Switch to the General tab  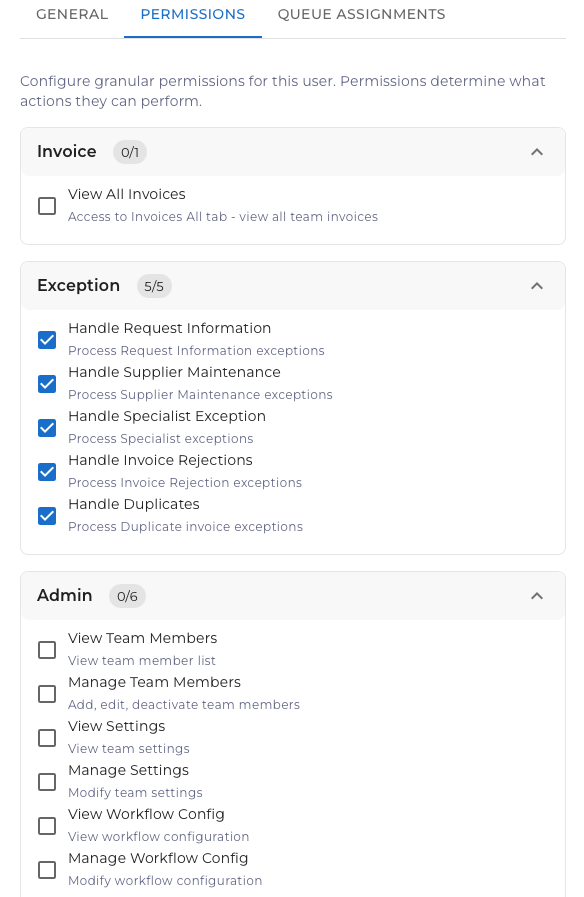(71, 14)
